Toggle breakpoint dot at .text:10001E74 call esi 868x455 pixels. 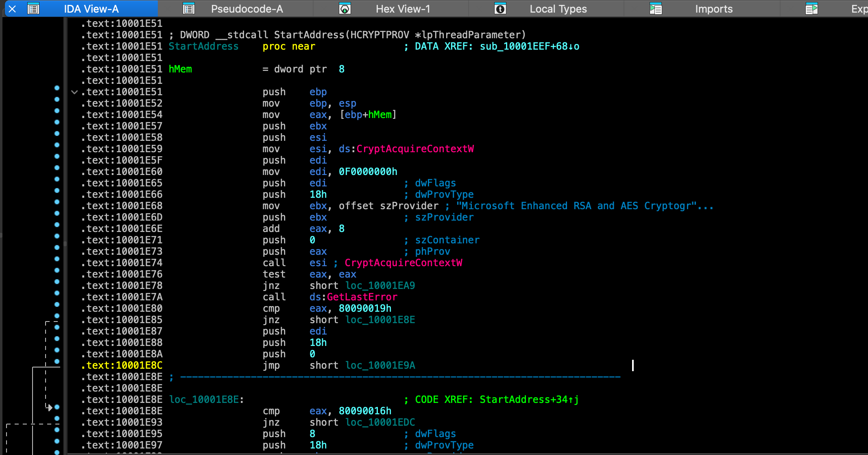pos(57,259)
